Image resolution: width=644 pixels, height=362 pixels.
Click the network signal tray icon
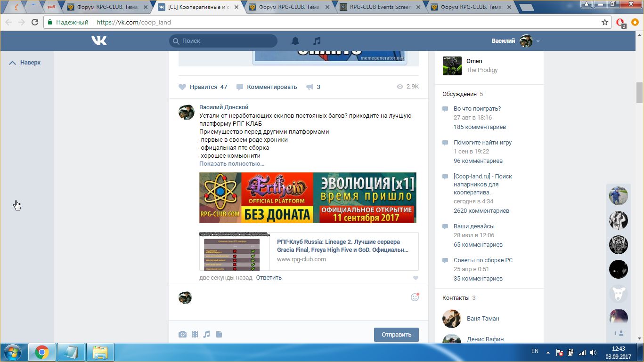pyautogui.click(x=582, y=352)
